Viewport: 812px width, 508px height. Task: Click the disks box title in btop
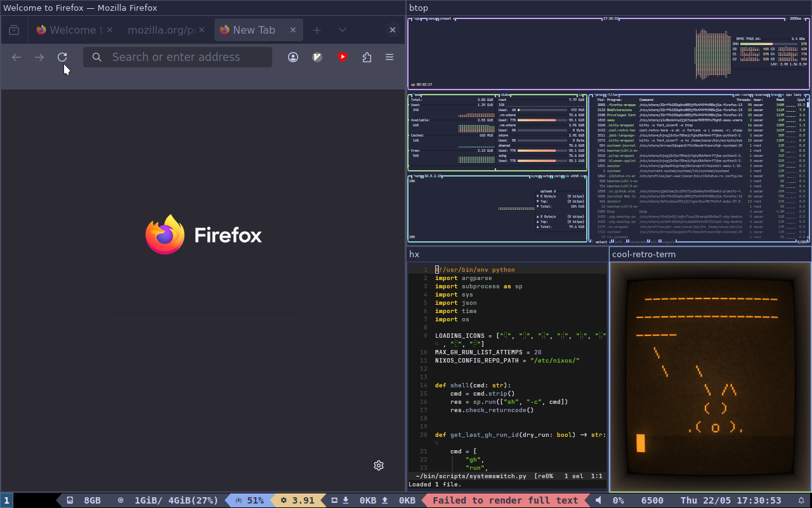pos(506,95)
